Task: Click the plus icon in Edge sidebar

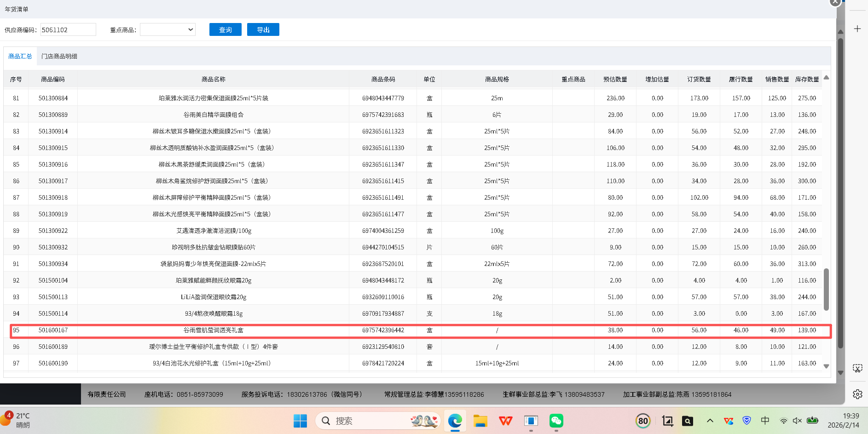Action: pyautogui.click(x=857, y=29)
